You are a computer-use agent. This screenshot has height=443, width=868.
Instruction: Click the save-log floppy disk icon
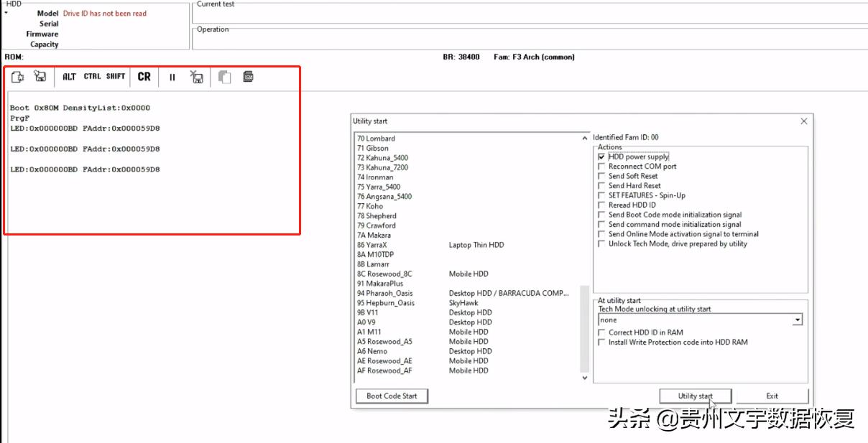(x=40, y=77)
